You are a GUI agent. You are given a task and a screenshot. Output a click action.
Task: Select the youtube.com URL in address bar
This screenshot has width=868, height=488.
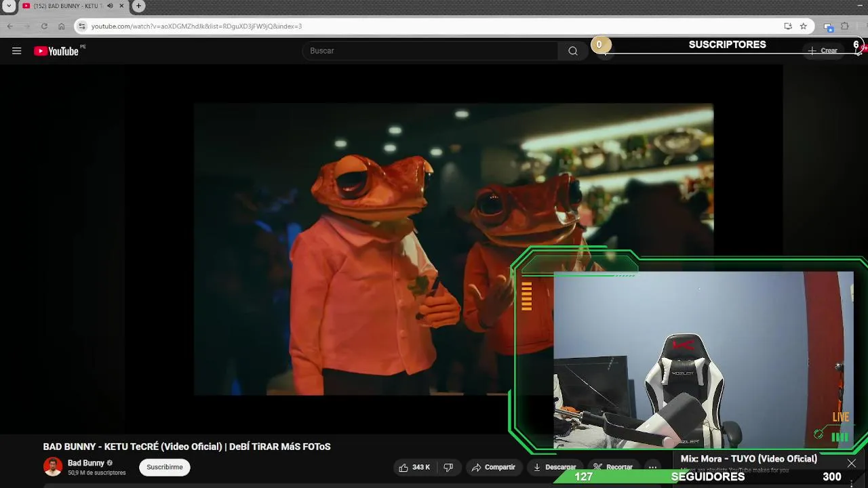[197, 26]
